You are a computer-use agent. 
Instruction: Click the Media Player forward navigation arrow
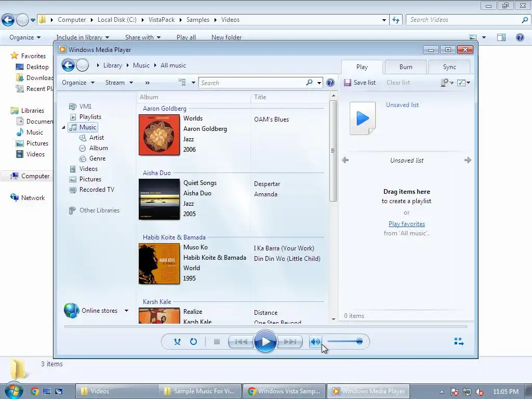coord(83,65)
